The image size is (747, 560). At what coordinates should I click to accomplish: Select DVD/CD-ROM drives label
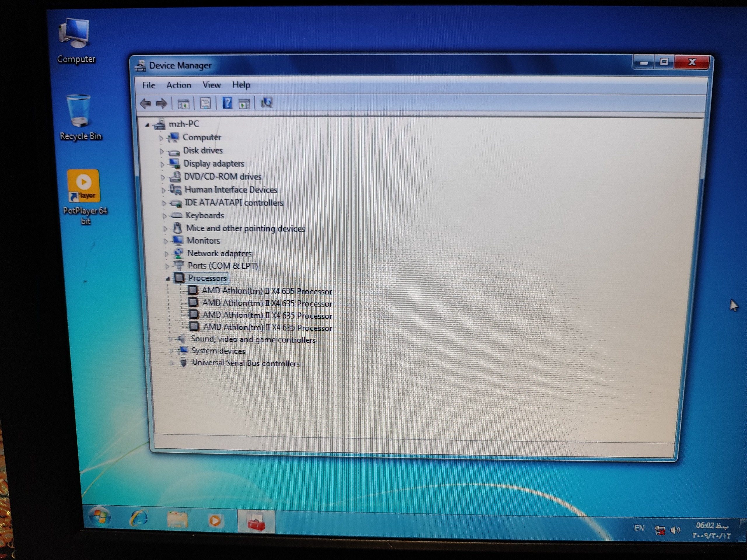[223, 176]
